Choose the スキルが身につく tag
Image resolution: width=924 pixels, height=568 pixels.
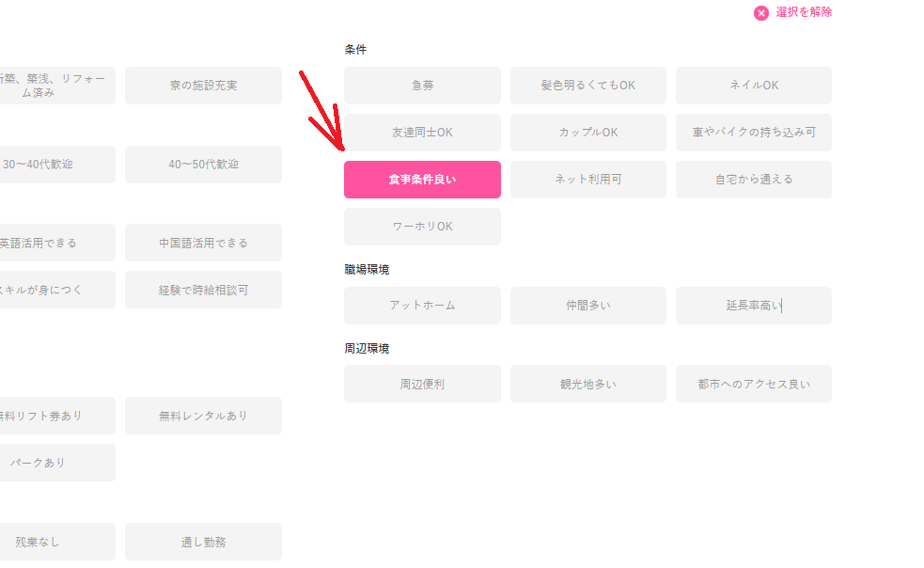[57, 290]
